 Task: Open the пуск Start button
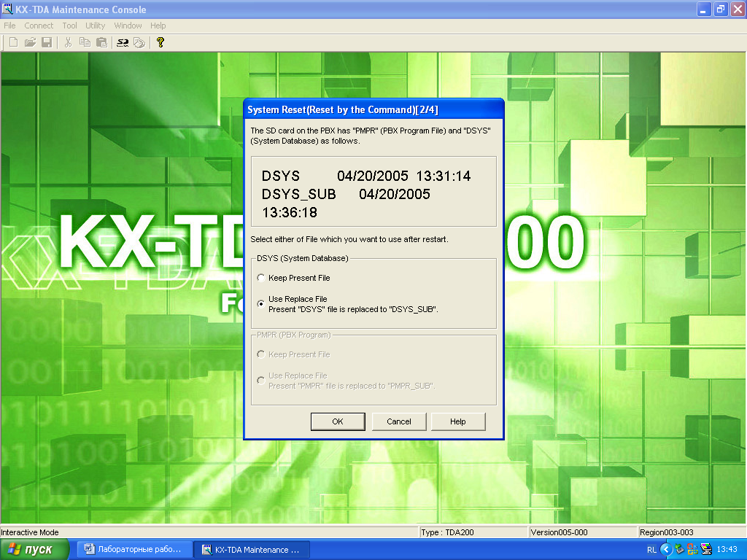click(x=34, y=550)
